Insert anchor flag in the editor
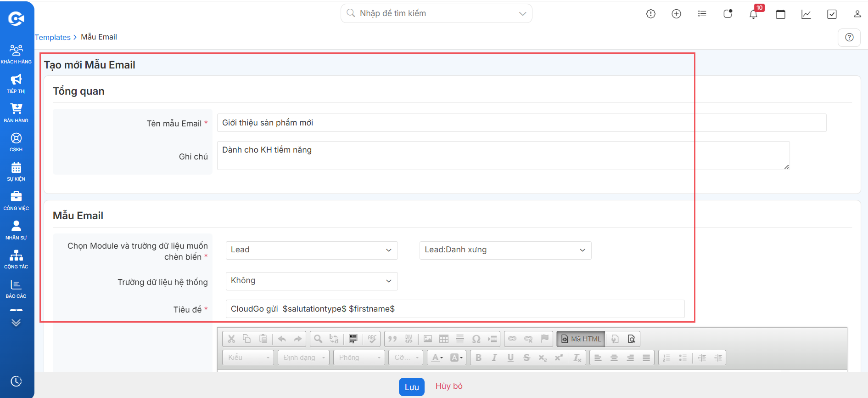 click(x=544, y=339)
